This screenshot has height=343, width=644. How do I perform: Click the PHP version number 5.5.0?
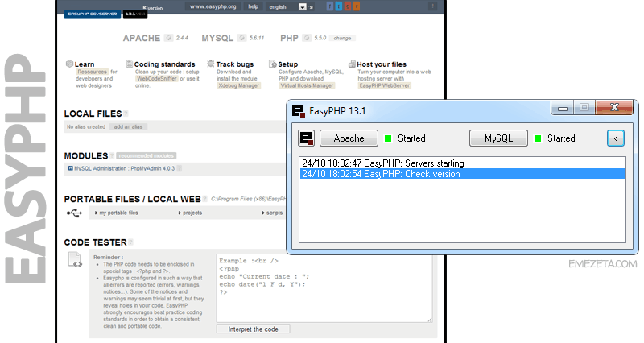(x=320, y=38)
